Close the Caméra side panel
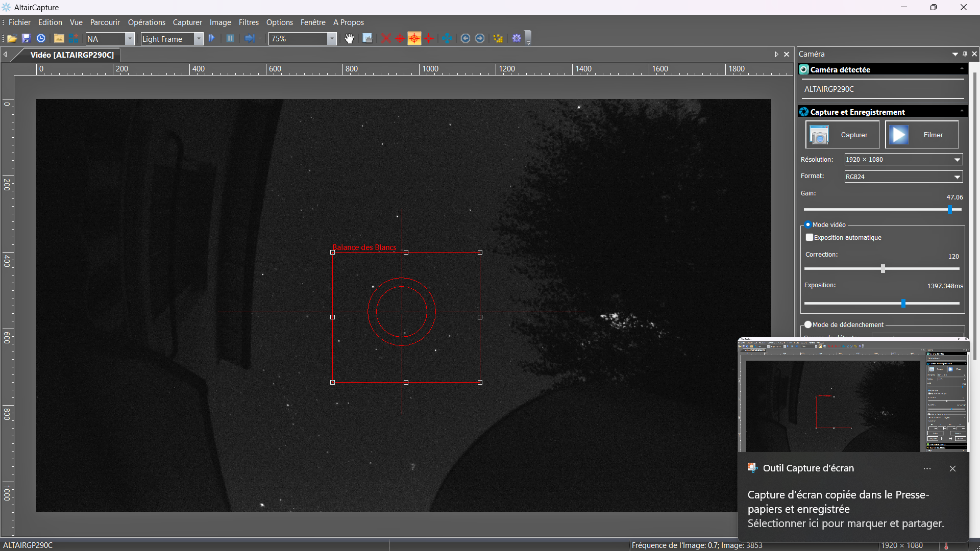980x551 pixels. click(974, 54)
